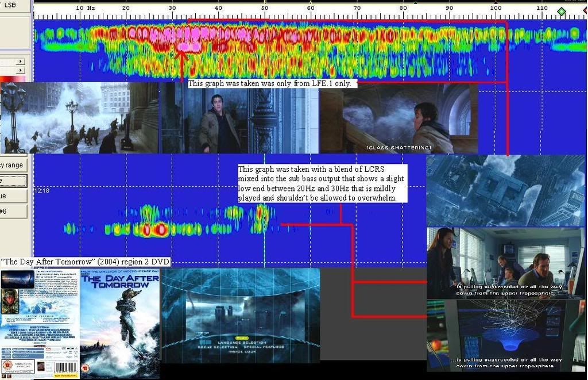Click the "10 Hz" label on the ruler

pos(86,7)
